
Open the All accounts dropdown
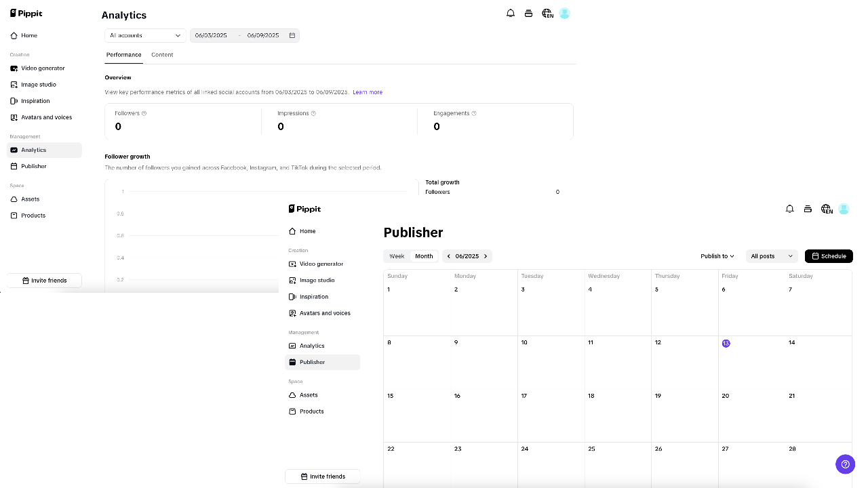coord(144,35)
